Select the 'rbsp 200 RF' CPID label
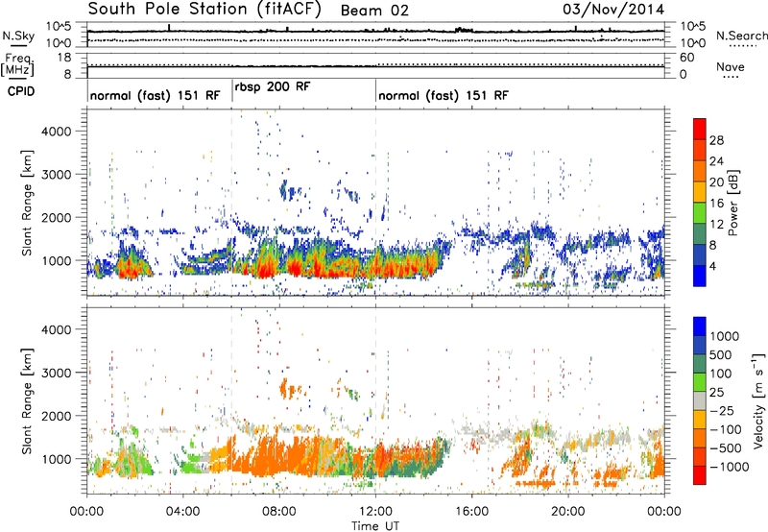Screen dimensions: 768x532 [273, 86]
